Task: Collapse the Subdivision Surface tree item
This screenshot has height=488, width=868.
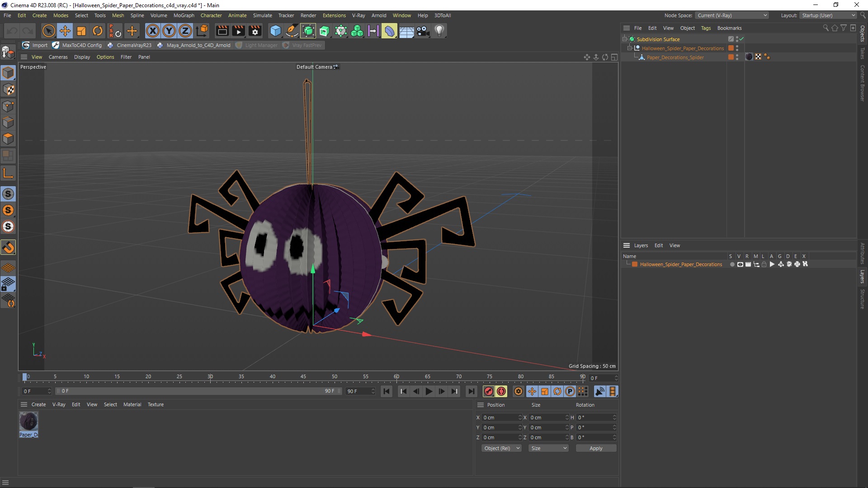Action: (624, 39)
